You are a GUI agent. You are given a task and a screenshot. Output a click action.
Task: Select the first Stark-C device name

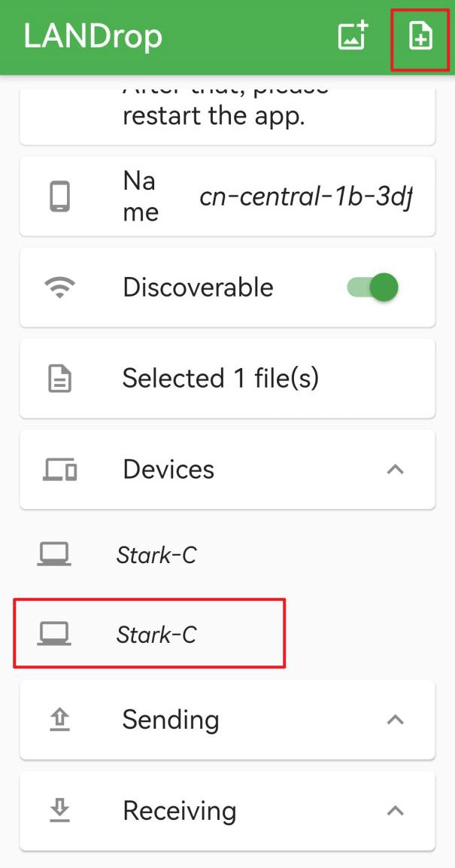pyautogui.click(x=156, y=556)
